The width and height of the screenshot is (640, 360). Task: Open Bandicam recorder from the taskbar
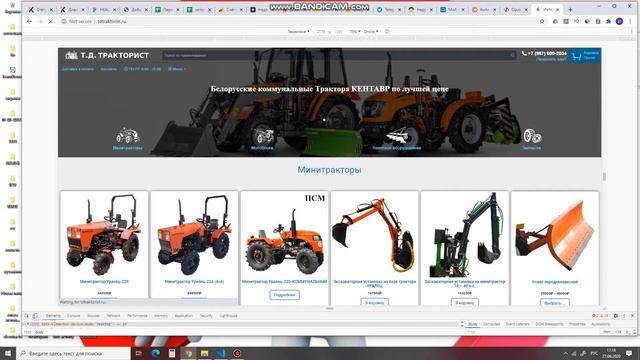click(x=237, y=353)
